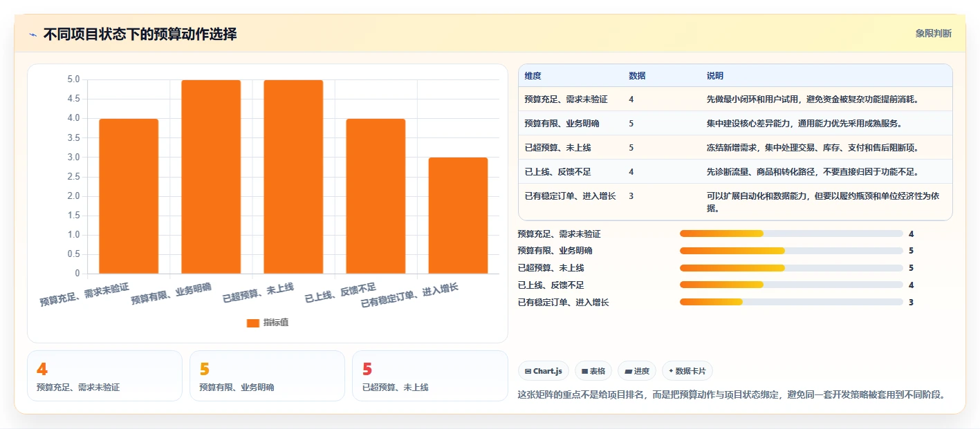Click the progress bar for 已有稳定订单、进入增长

791,302
